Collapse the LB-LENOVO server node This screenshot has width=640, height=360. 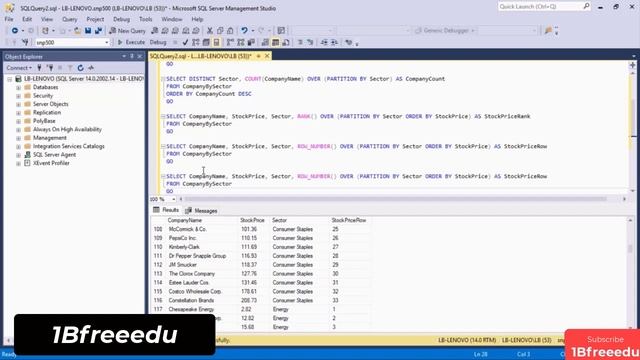point(9,79)
